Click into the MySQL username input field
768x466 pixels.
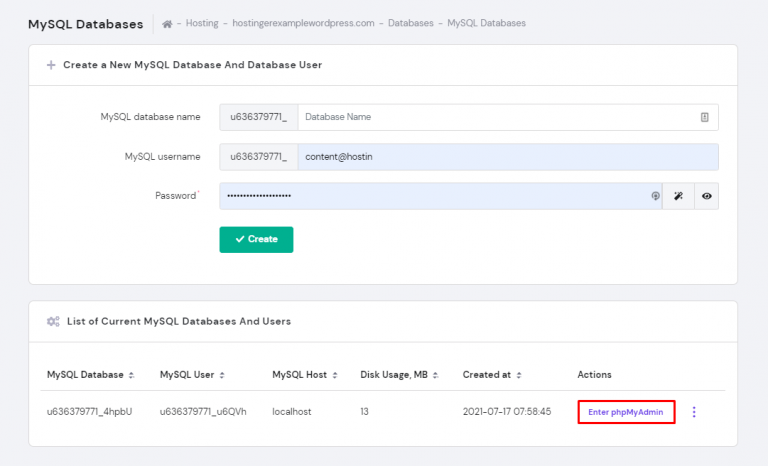pos(507,157)
